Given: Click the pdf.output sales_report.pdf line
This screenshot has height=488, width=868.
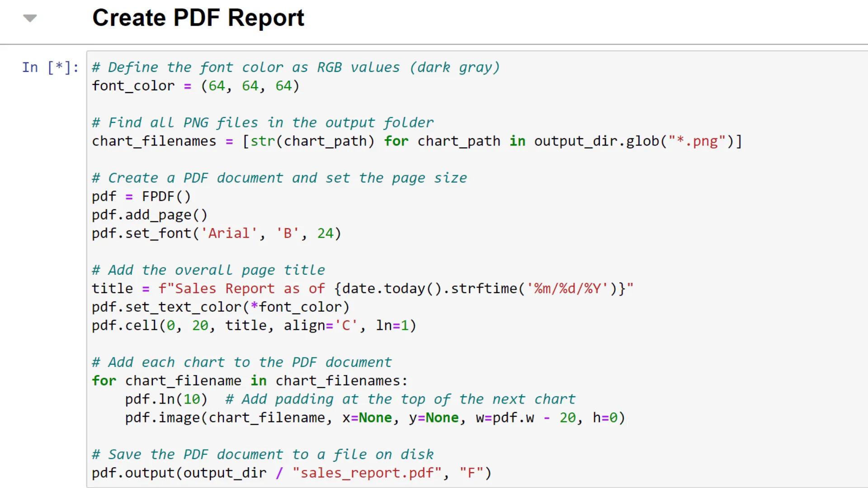Looking at the screenshot, I should [x=292, y=473].
